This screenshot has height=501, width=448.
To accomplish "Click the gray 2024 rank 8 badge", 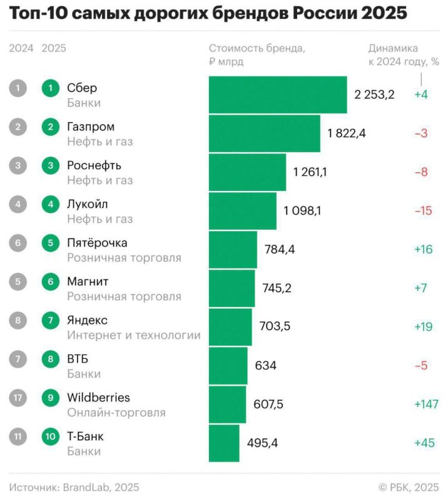I will point(19,321).
